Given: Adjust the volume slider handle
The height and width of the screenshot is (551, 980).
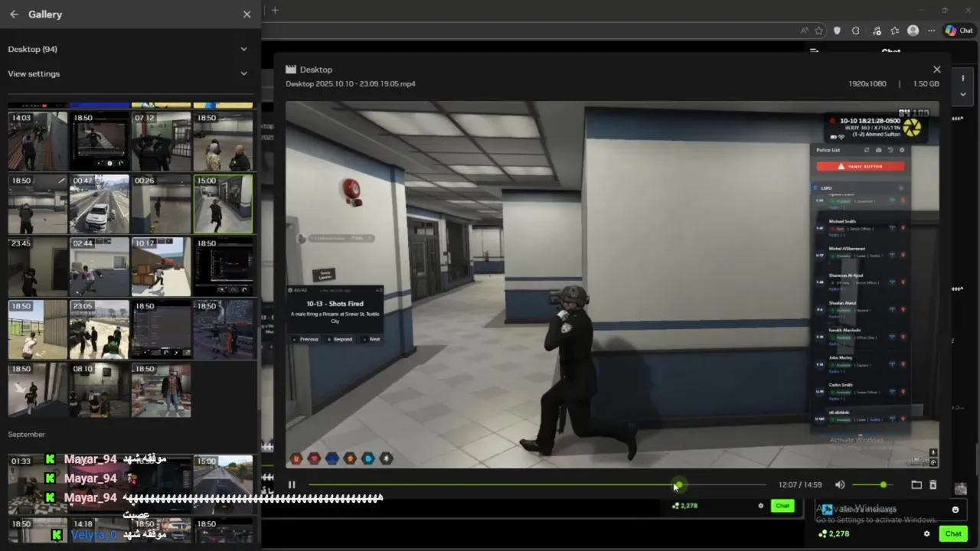Looking at the screenshot, I should (x=884, y=484).
